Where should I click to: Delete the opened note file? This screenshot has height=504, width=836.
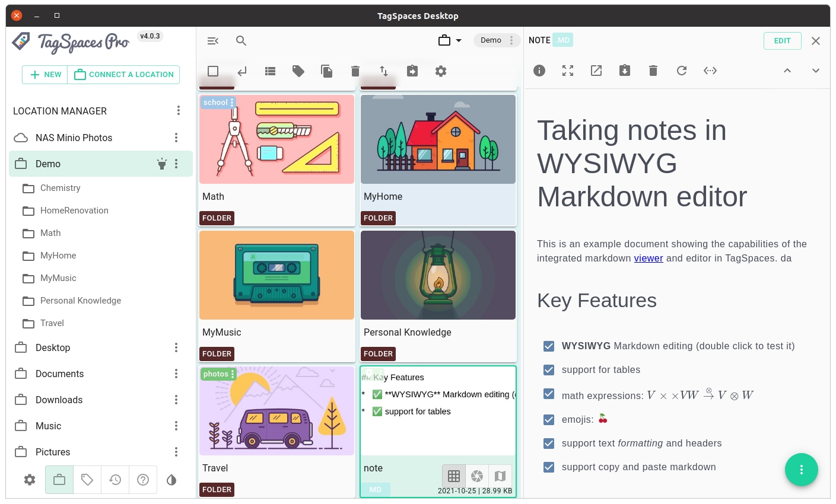coord(653,71)
